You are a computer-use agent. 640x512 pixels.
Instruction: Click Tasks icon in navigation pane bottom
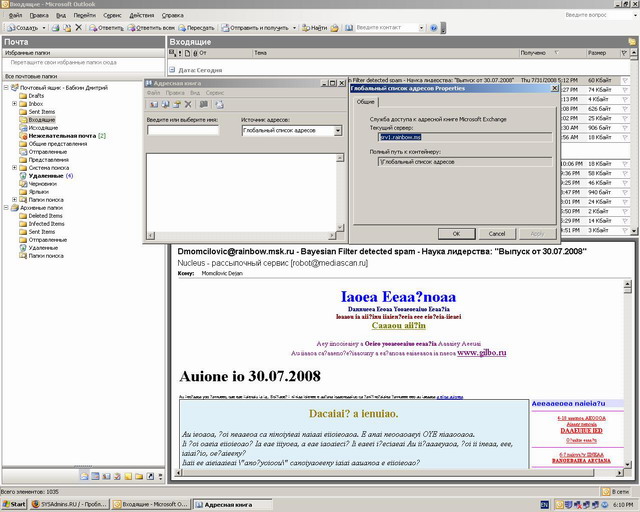click(117, 476)
